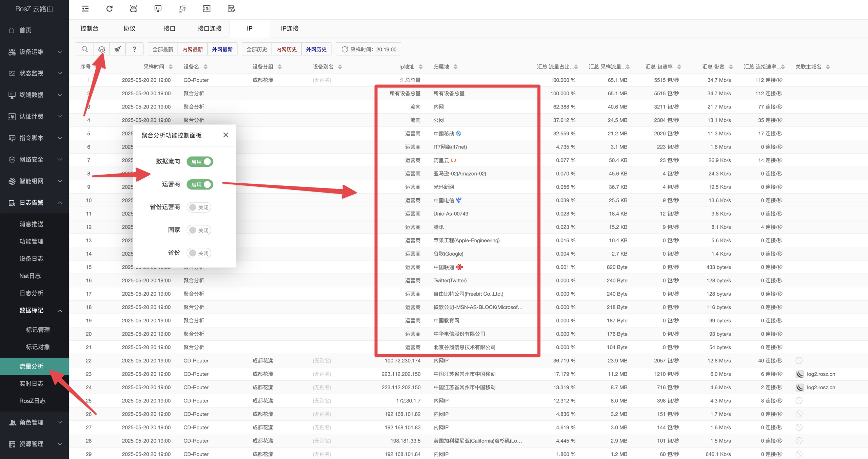The image size is (868, 459).
Task: Click the 全部历史 button
Action: 257,49
